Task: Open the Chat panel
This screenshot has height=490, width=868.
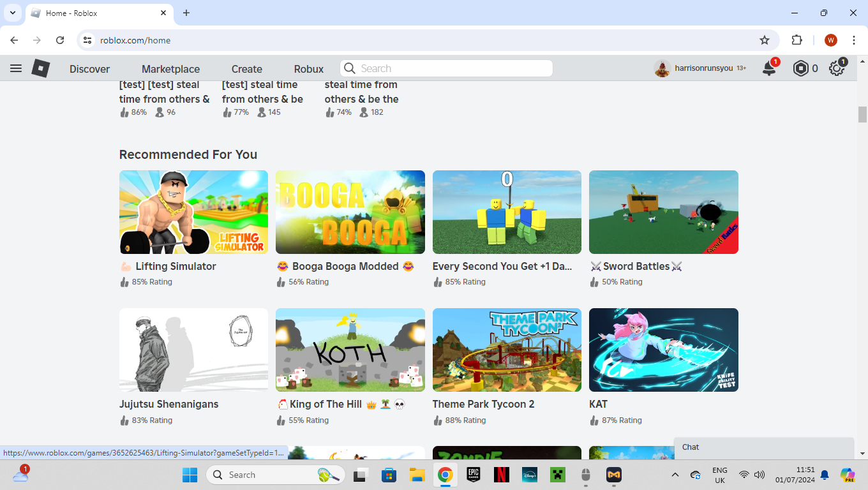Action: pyautogui.click(x=764, y=447)
